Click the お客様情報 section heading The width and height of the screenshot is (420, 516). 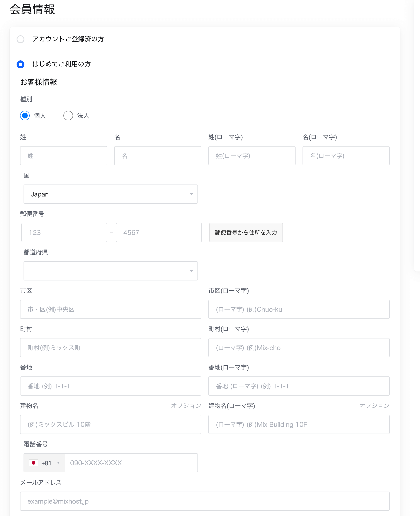[39, 82]
